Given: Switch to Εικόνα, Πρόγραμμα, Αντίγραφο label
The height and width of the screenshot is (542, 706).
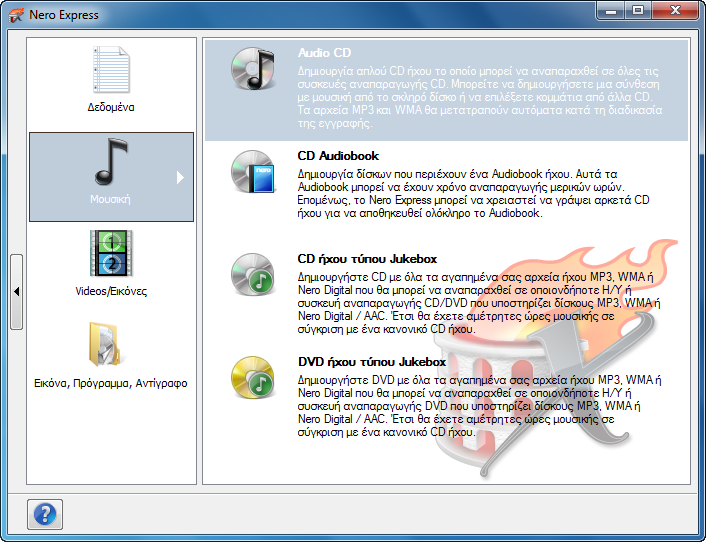Looking at the screenshot, I should click(x=111, y=383).
